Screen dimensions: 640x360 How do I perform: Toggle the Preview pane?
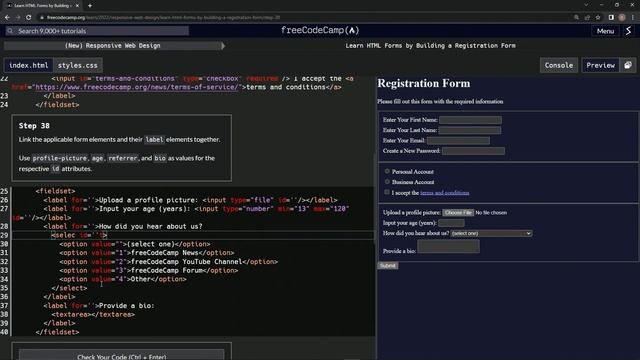(600, 65)
